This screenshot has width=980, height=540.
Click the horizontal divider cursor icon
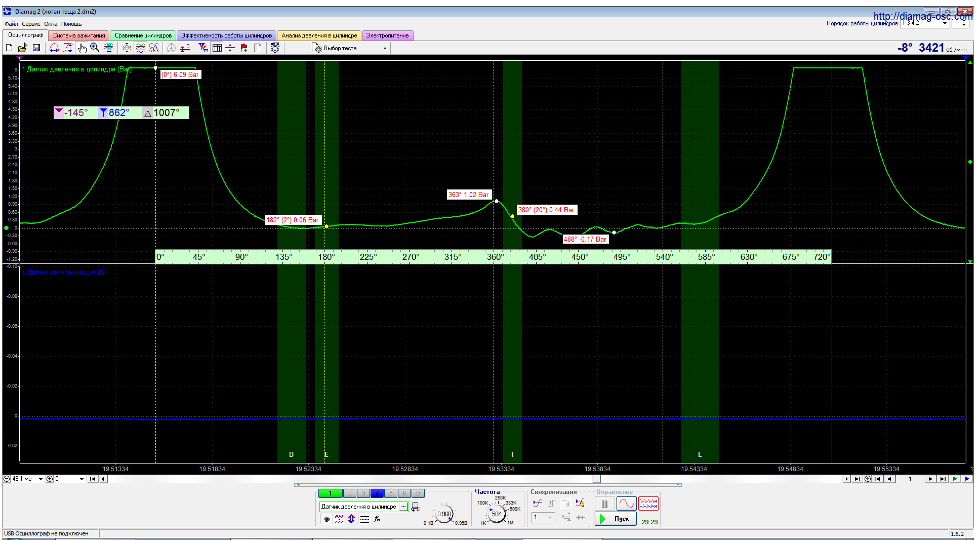230,48
